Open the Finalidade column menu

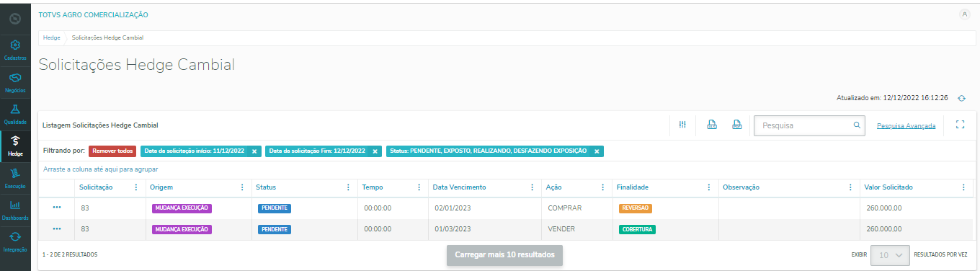[709, 187]
